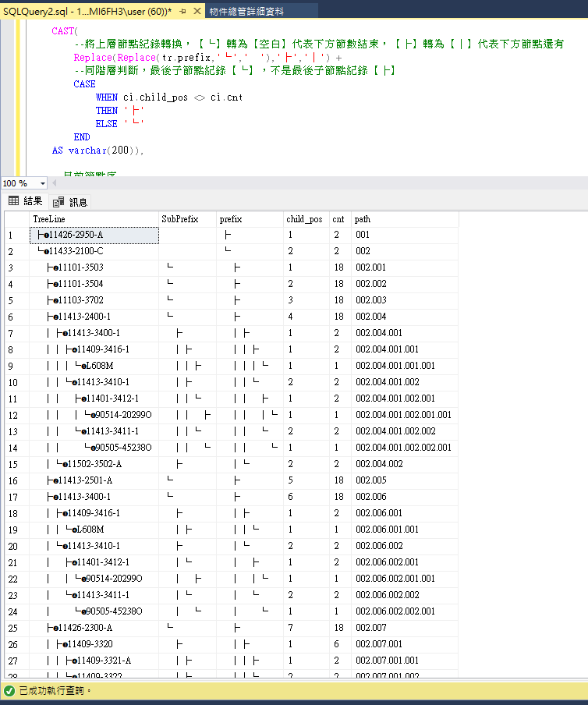Select all rows via grid corner cell
The image size is (588, 705).
click(x=17, y=219)
